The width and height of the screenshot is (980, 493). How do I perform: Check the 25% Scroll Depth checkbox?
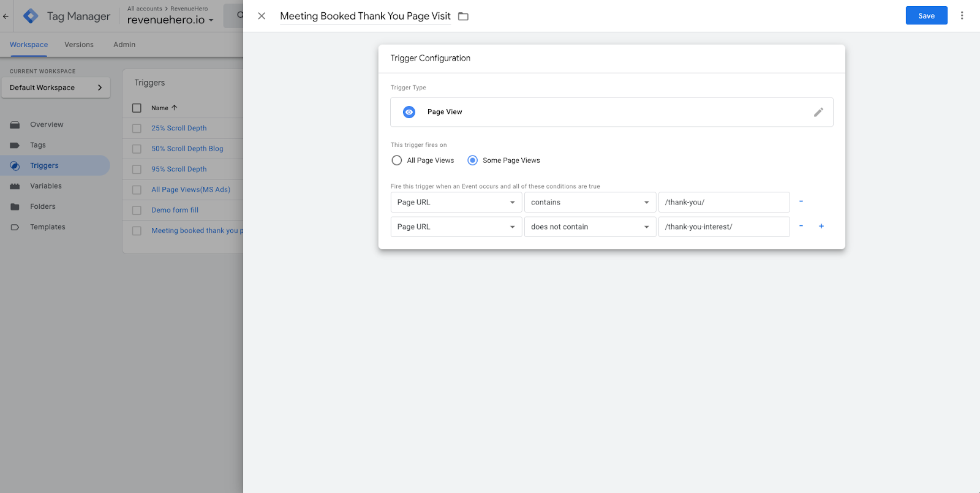[x=137, y=129]
